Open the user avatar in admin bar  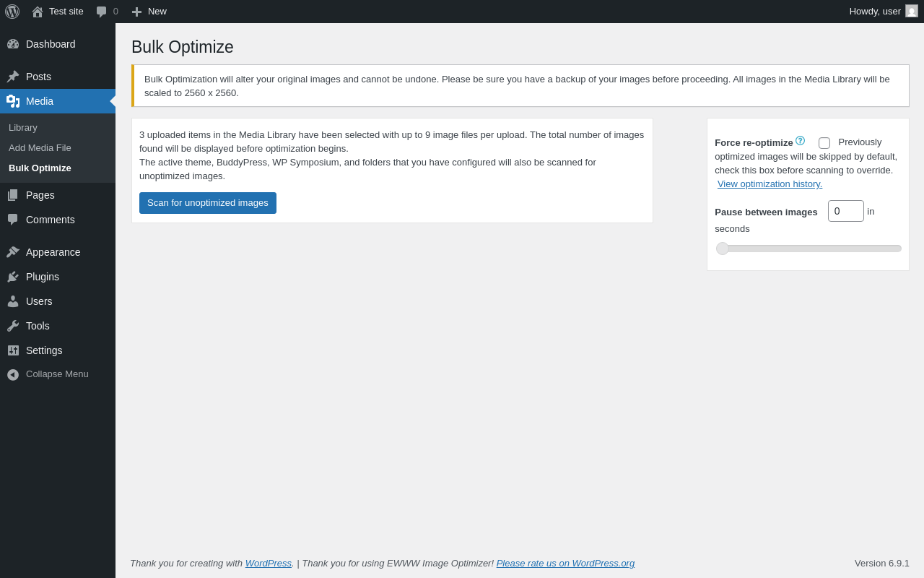pos(912,12)
